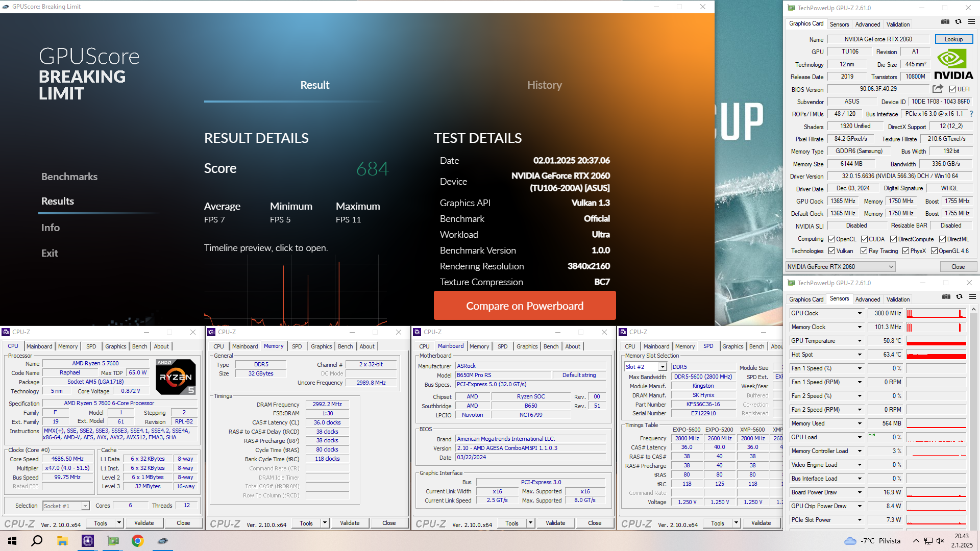Click Validate in CPU-Z Memory window

[x=350, y=523]
